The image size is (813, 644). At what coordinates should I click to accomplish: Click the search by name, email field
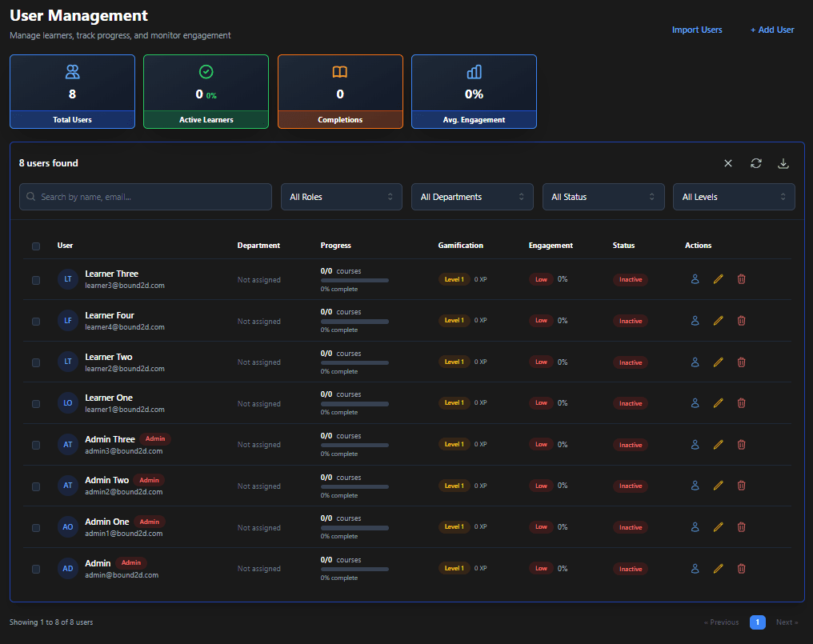coord(146,197)
